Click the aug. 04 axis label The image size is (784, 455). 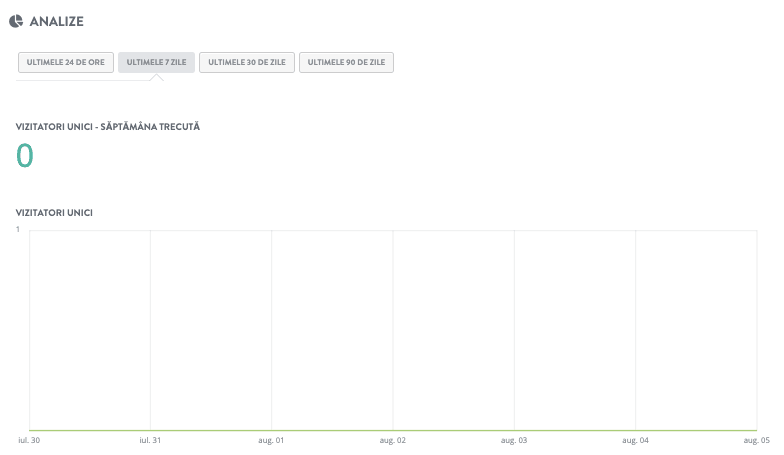click(x=636, y=440)
